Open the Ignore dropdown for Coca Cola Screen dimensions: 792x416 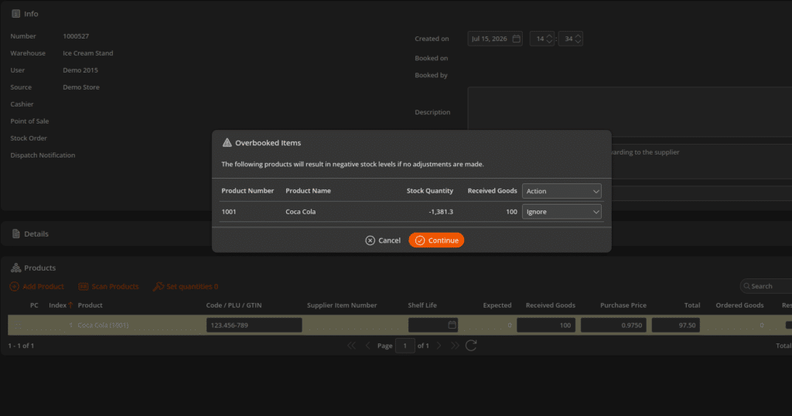tap(562, 212)
